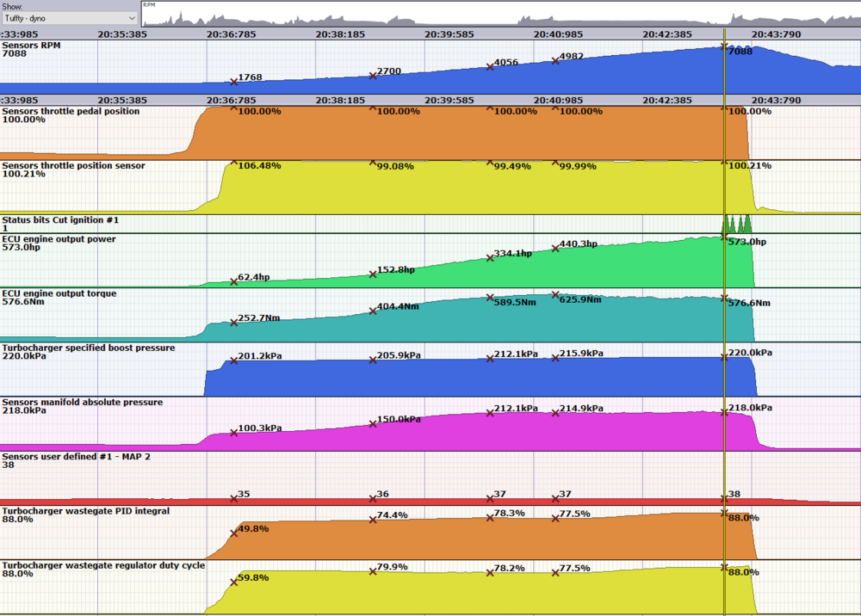Click the 573.0hp peak power marker
The width and height of the screenshot is (861, 616).
click(724, 237)
